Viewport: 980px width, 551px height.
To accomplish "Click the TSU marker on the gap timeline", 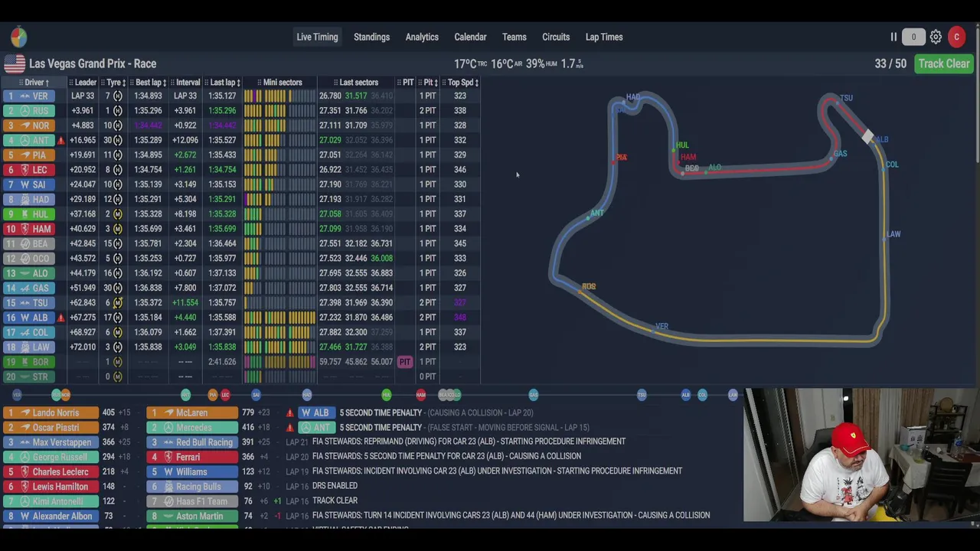I will pyautogui.click(x=642, y=395).
